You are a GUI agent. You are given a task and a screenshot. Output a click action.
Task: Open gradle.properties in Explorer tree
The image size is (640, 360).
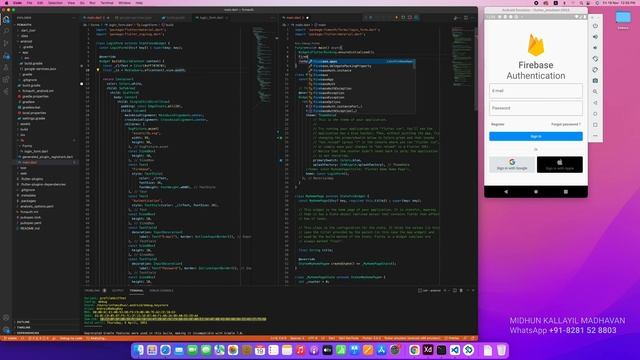point(35,96)
